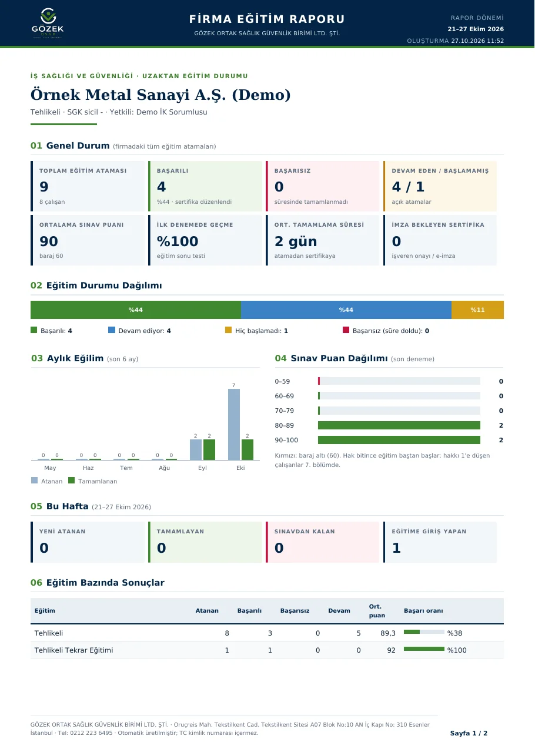Click the Ort. Tamamlama Süresi card
The height and width of the screenshot is (756, 535).
pos(323,240)
